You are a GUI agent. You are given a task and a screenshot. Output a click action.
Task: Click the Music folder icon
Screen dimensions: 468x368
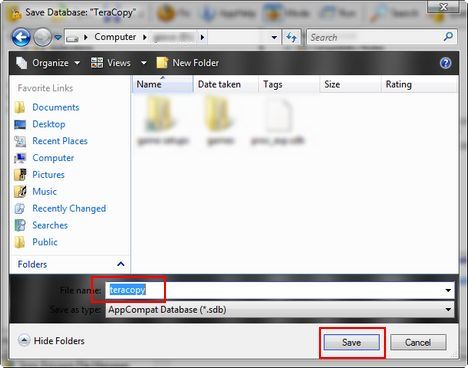tap(20, 191)
